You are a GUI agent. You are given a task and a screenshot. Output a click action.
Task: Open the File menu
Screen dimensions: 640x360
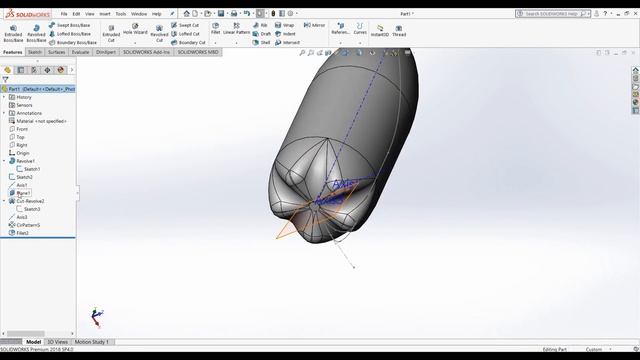(x=64, y=14)
